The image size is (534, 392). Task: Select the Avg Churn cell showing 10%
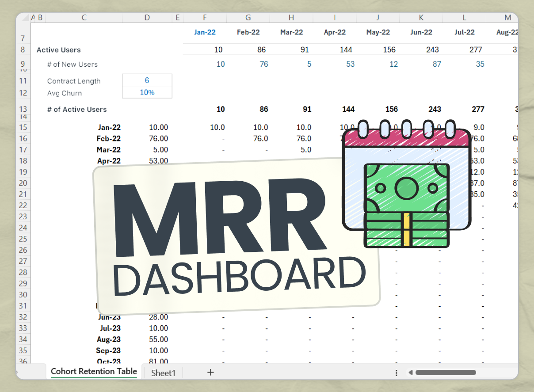[147, 92]
